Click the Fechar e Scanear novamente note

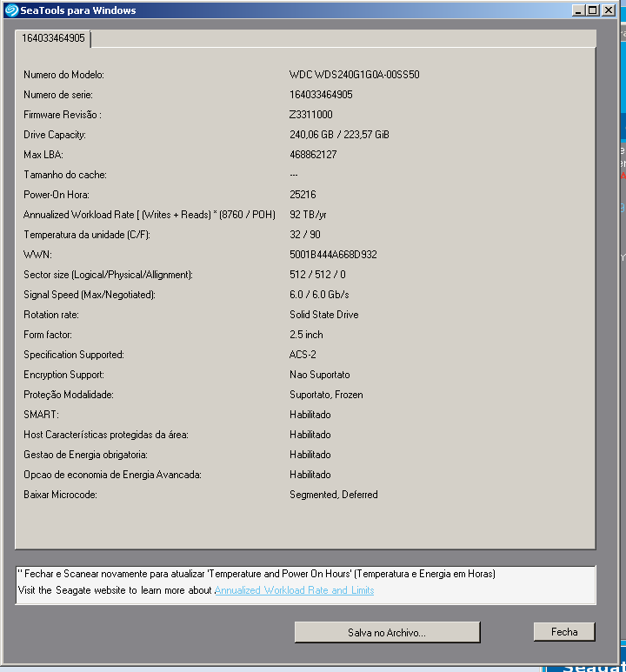coord(256,574)
